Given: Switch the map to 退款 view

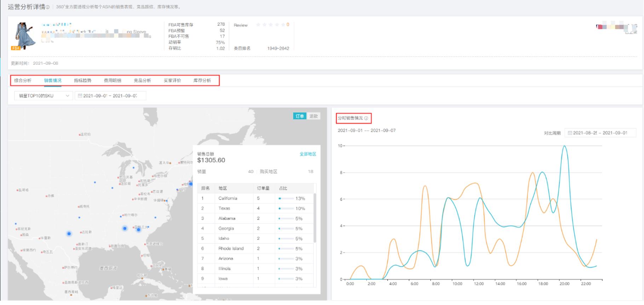Looking at the screenshot, I should [x=314, y=116].
